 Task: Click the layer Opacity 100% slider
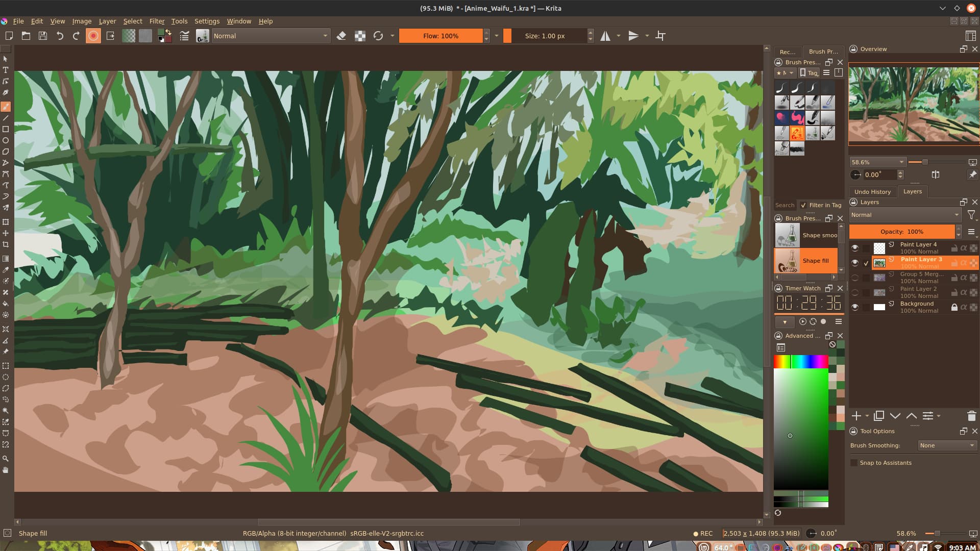coord(901,232)
